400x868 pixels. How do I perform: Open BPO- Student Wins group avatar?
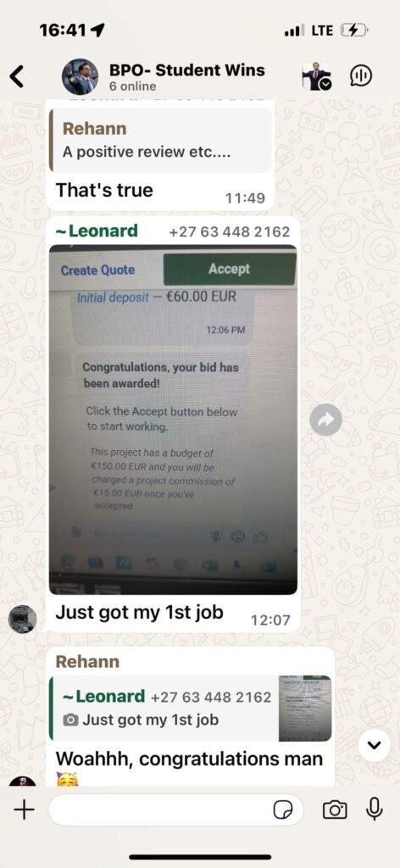click(80, 77)
